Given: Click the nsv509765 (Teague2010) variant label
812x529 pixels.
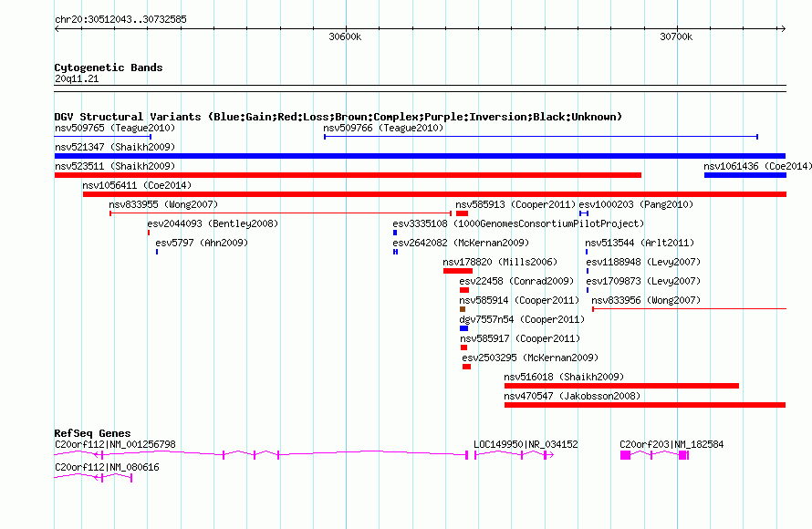Looking at the screenshot, I should (115, 128).
